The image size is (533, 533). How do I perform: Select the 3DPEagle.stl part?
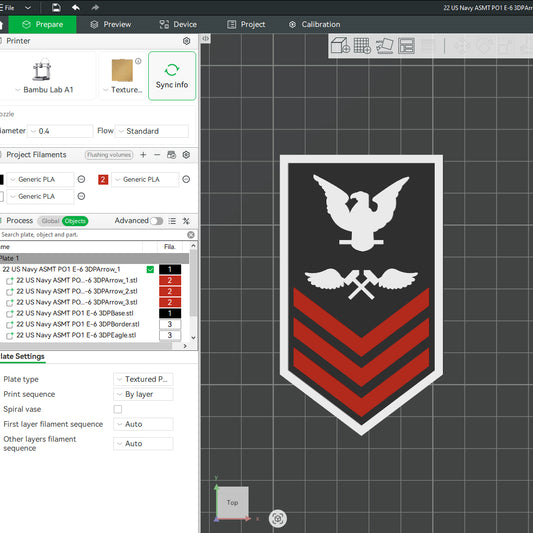(76, 335)
